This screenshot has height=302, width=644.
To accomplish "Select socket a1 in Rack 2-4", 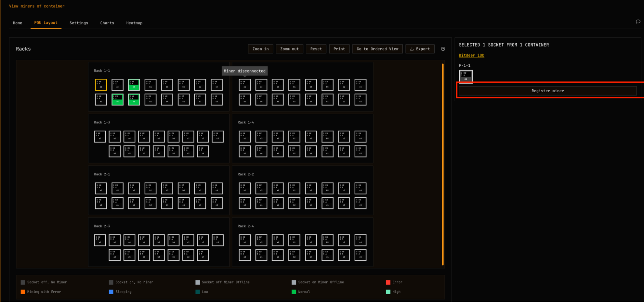I will pos(245,240).
